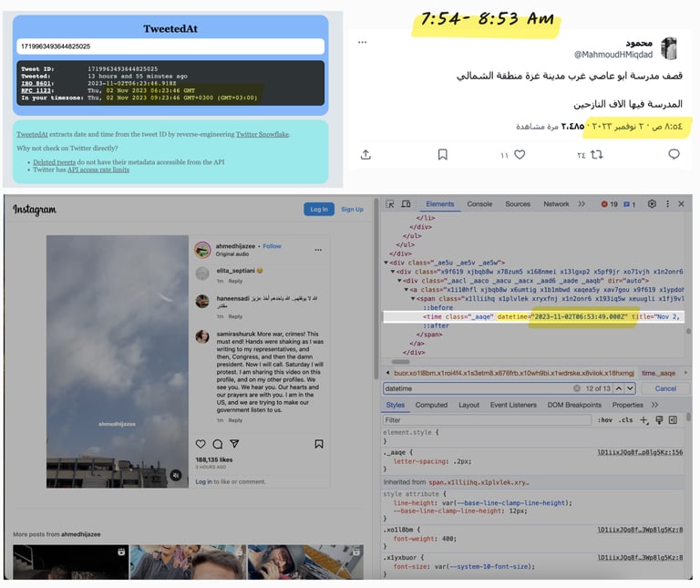700x588 pixels.
Task: Click the ISO 8601 label link
Action: [x=37, y=84]
